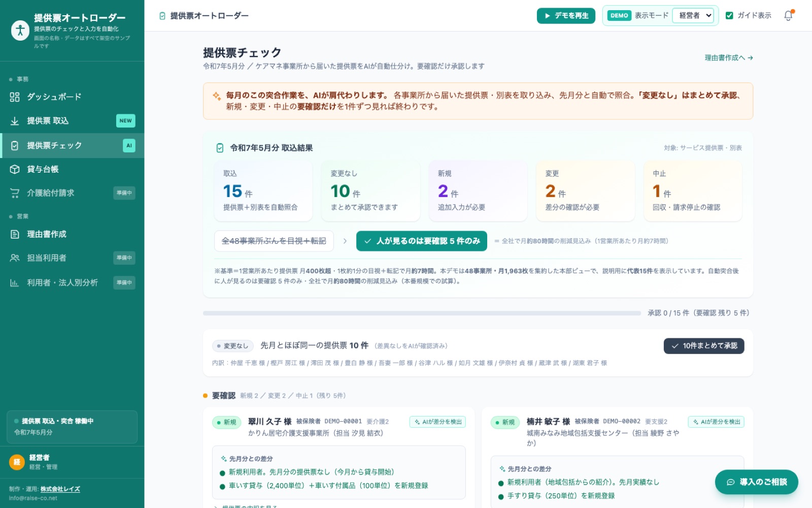Click the 介護給付請求 cart icon
Image resolution: width=812 pixels, height=508 pixels.
click(x=15, y=193)
